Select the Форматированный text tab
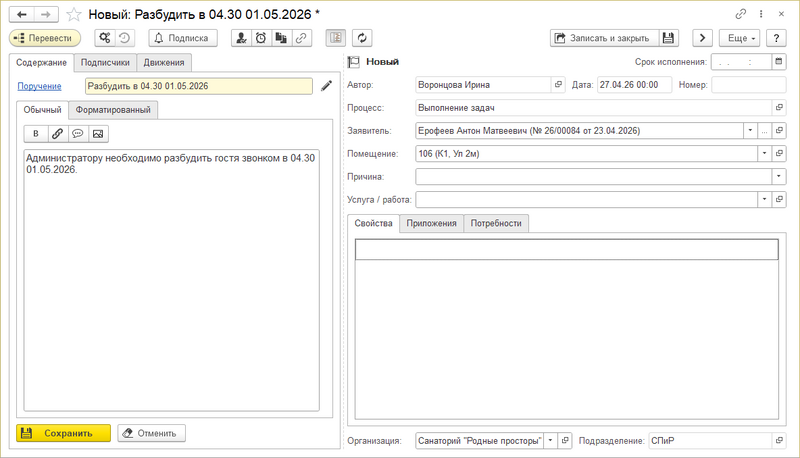The height and width of the screenshot is (458, 800). coord(113,110)
